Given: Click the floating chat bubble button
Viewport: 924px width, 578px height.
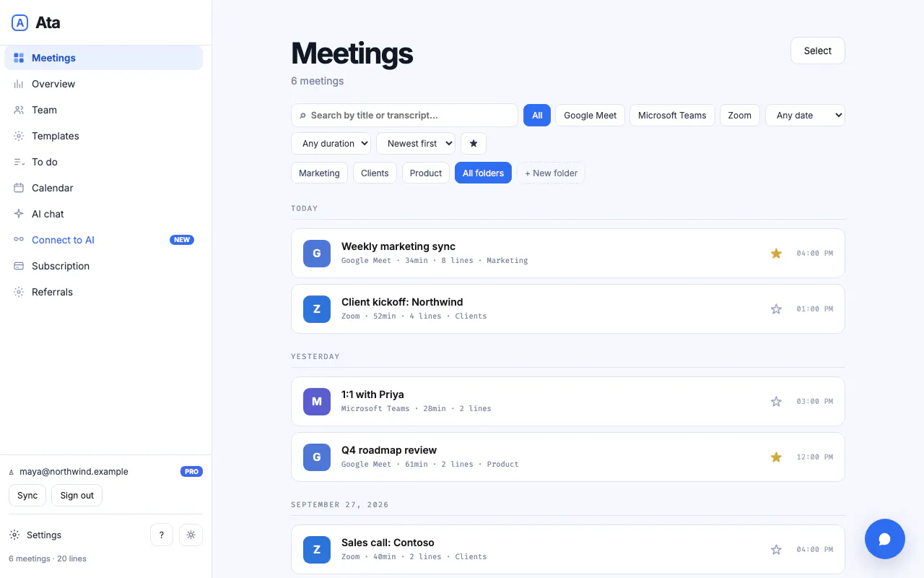Looking at the screenshot, I should (885, 539).
